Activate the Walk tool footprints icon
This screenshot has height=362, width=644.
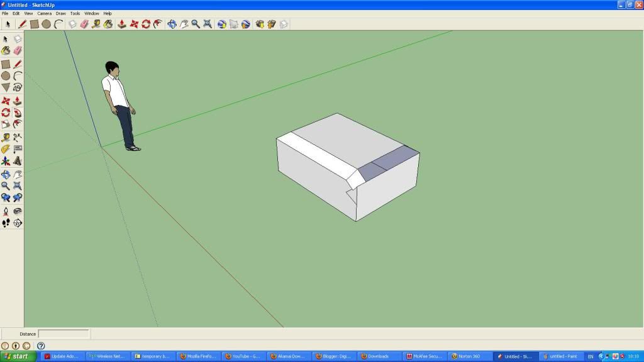point(6,222)
